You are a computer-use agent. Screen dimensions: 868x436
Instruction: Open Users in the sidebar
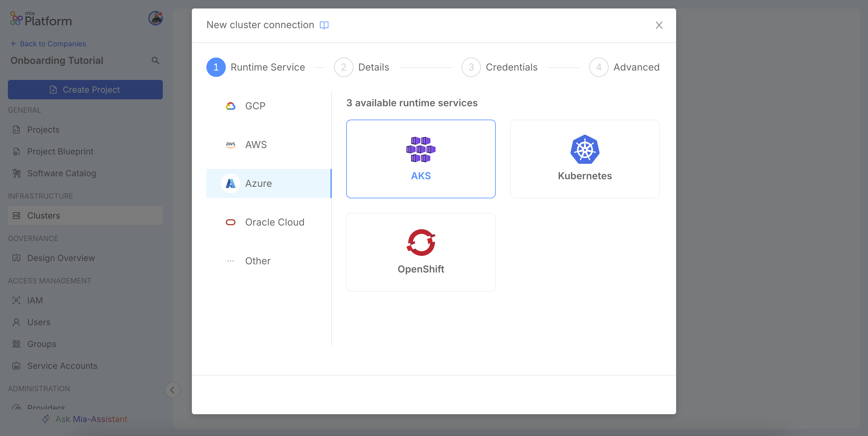point(85,322)
